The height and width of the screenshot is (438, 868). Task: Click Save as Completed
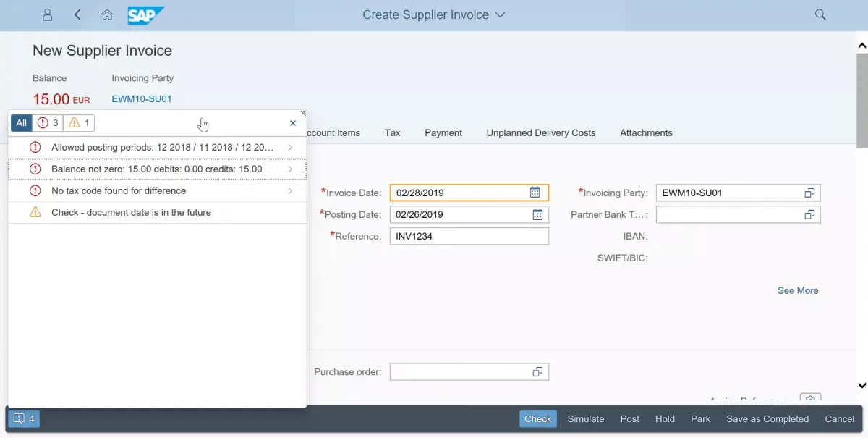coord(767,418)
